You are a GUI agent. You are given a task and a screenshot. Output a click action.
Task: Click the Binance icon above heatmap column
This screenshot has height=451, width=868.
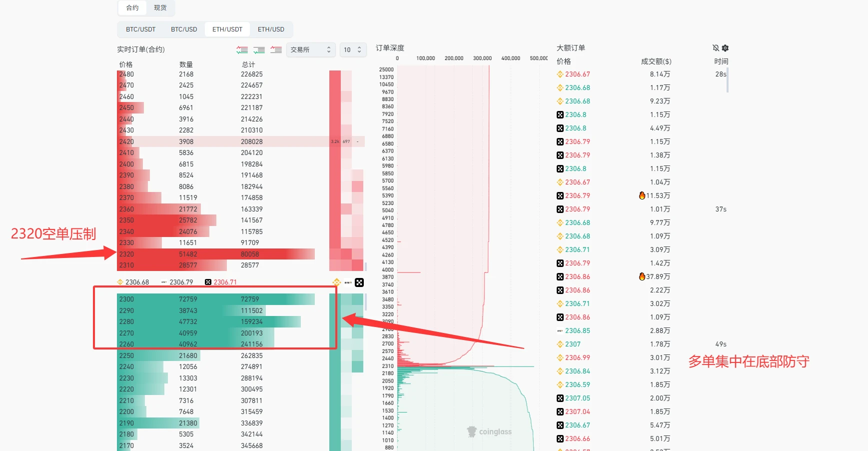point(336,282)
